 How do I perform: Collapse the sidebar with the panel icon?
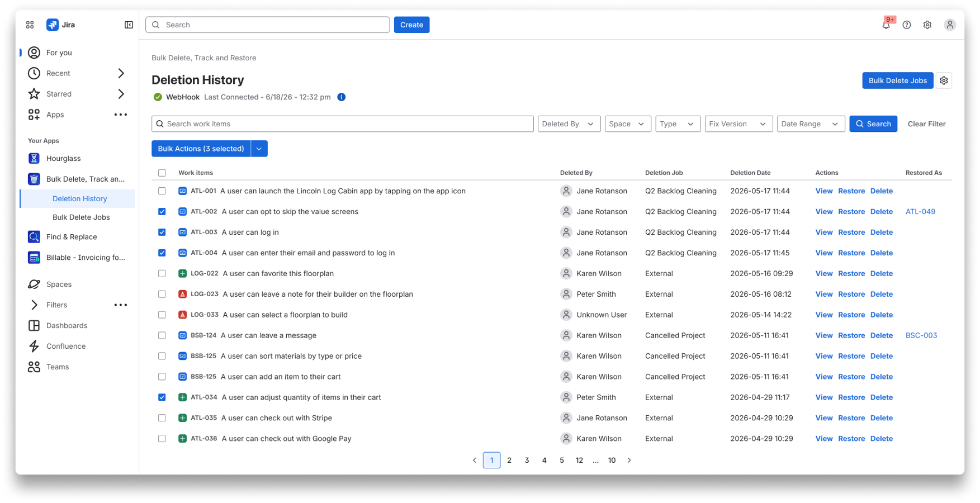click(x=129, y=25)
